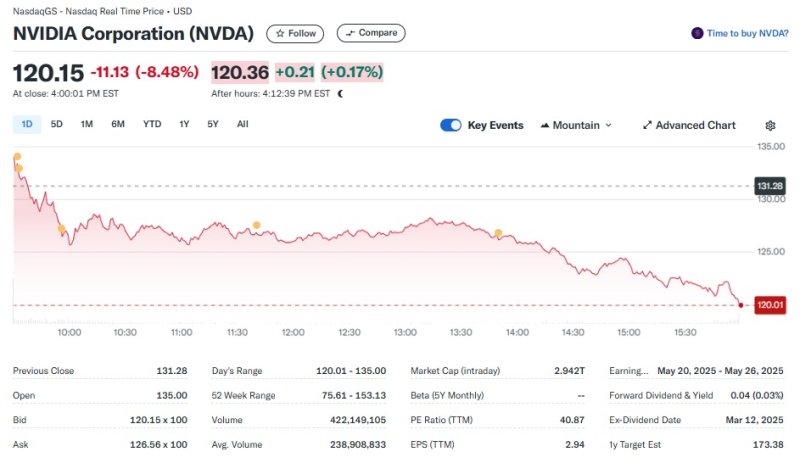Open the Compare button

pyautogui.click(x=371, y=33)
